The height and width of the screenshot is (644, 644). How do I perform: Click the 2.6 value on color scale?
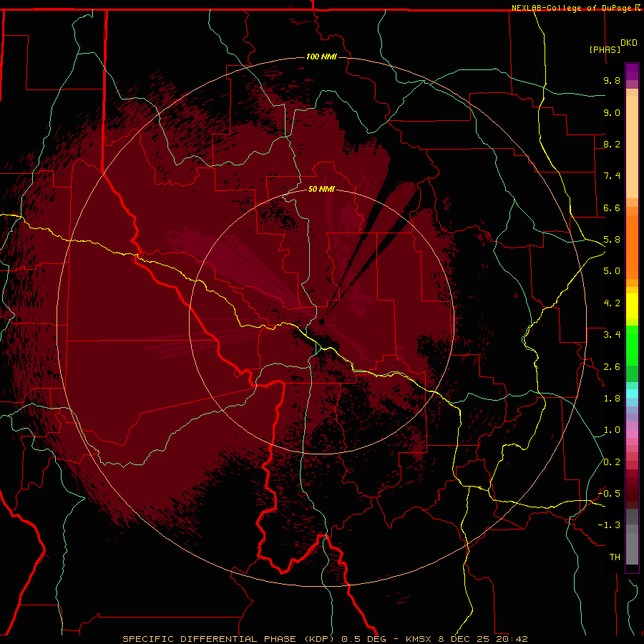tap(612, 367)
